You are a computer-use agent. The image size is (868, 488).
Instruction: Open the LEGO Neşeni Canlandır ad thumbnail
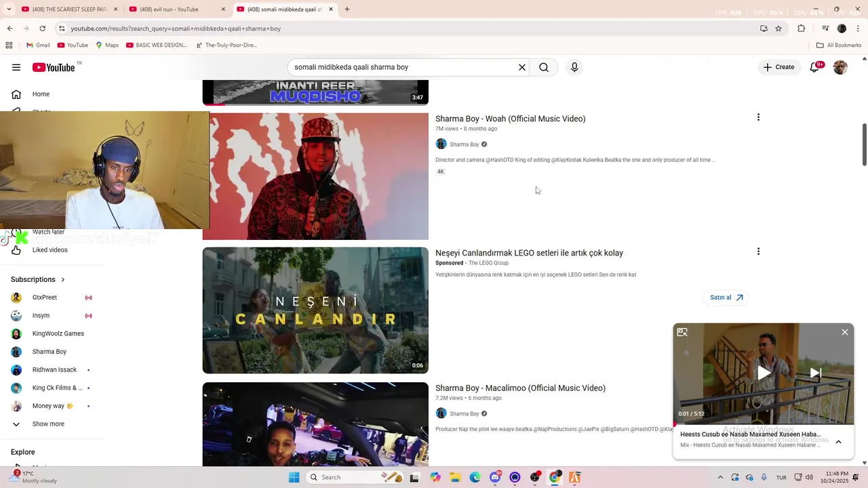315,310
